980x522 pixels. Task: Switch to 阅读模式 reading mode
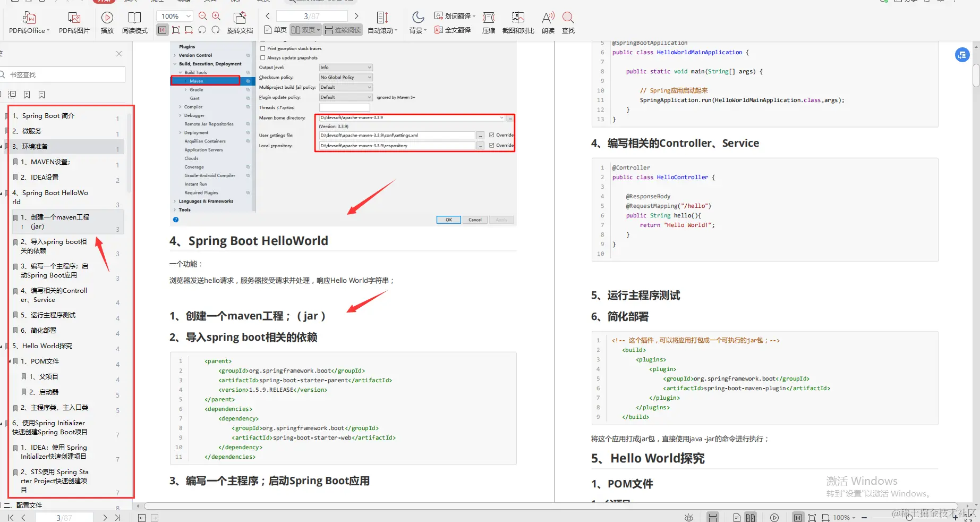click(x=135, y=23)
